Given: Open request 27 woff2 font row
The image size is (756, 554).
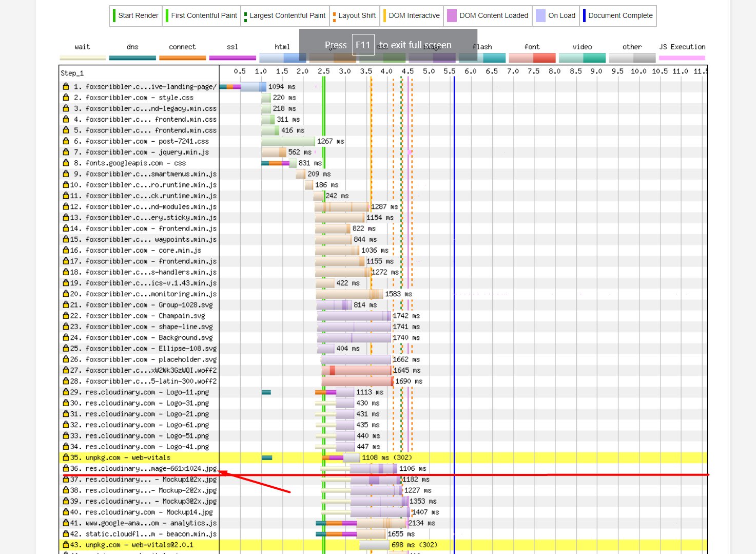Looking at the screenshot, I should (x=383, y=370).
